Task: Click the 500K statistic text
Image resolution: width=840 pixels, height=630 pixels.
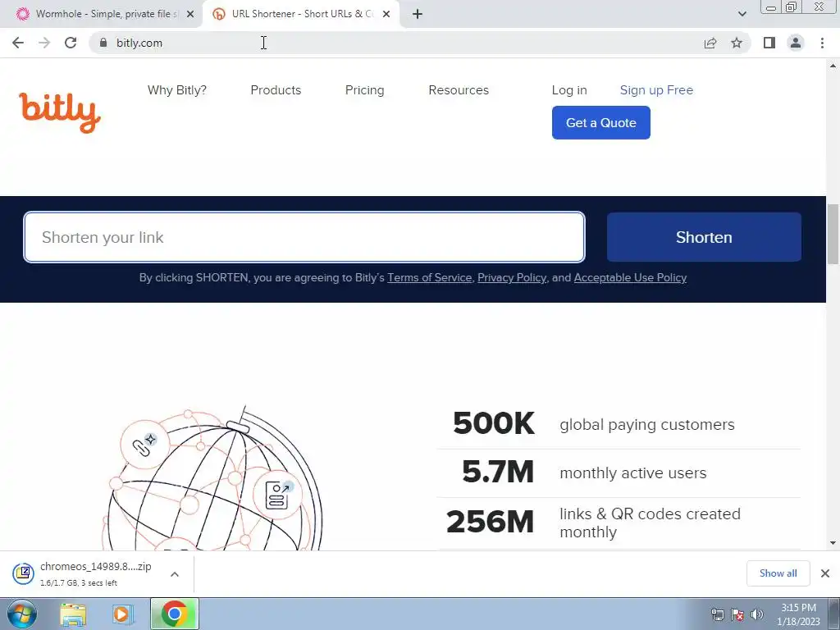Action: click(493, 424)
